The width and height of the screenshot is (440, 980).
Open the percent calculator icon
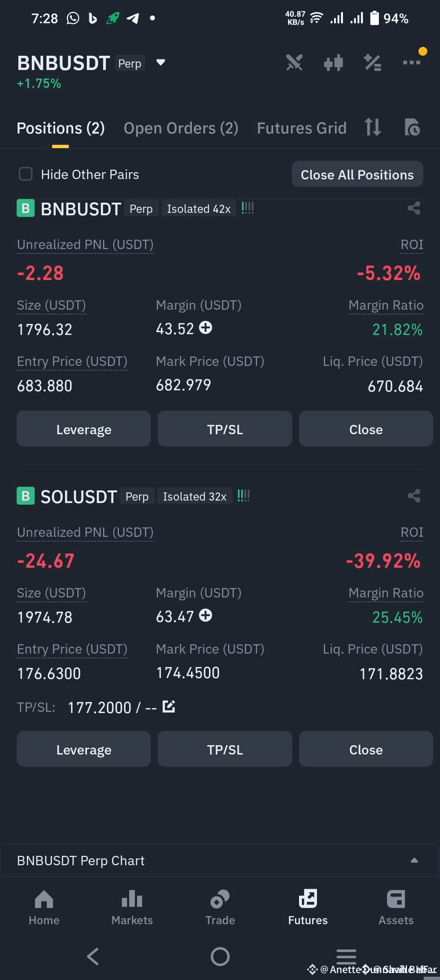372,63
